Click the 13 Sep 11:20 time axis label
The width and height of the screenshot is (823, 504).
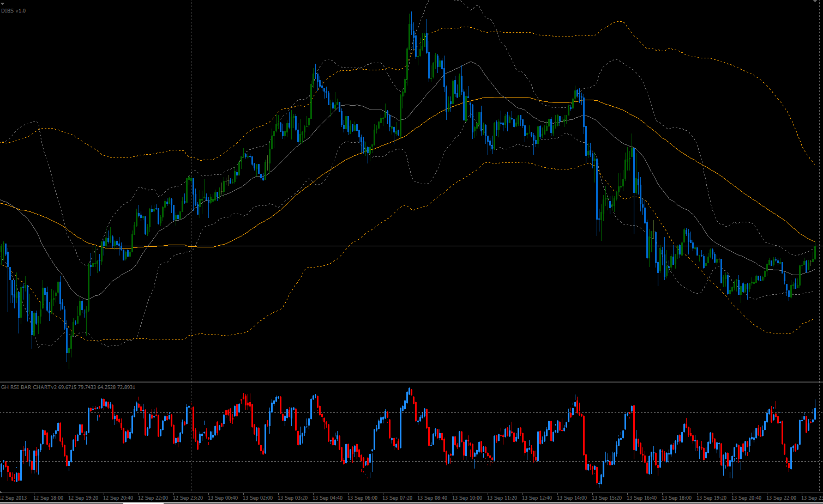502,498
